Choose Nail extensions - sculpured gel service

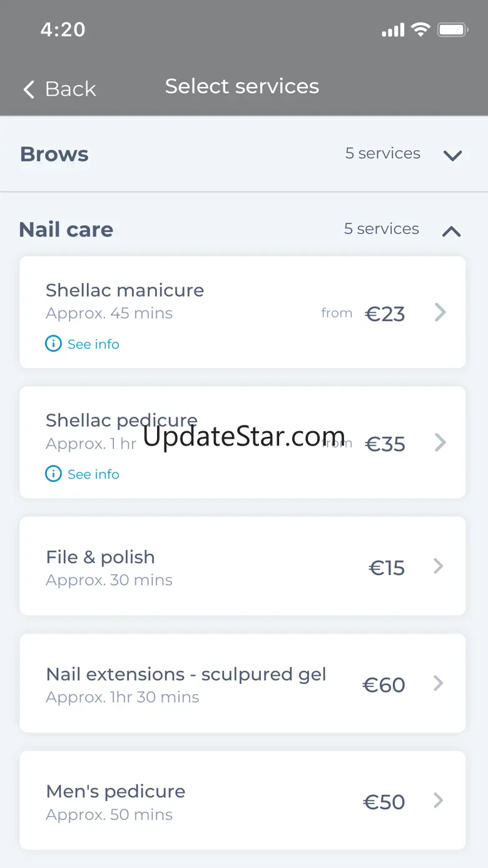tap(186, 674)
